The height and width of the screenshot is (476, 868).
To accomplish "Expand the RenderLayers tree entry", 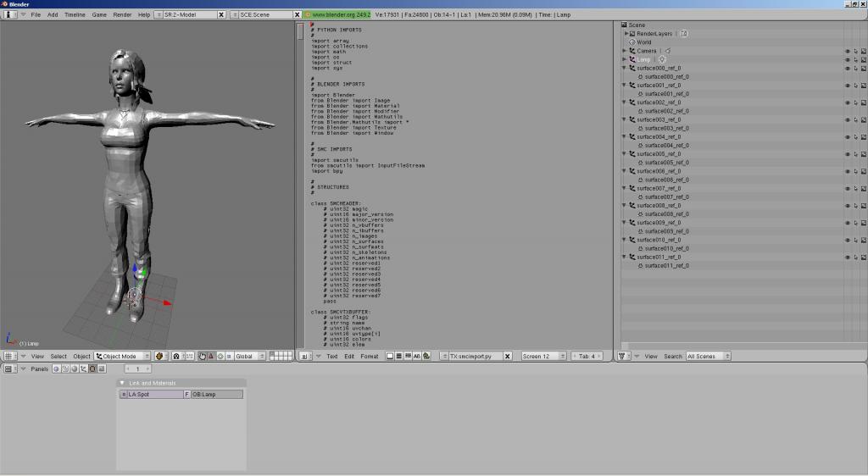I will click(626, 34).
